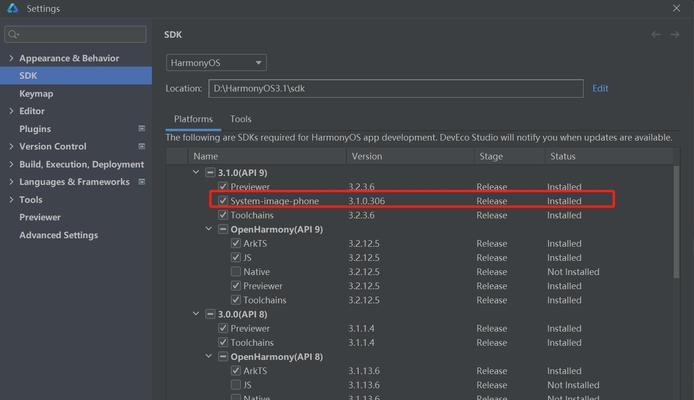The height and width of the screenshot is (400, 694).
Task: Click the project-level icon beside Version Control
Action: 142,146
